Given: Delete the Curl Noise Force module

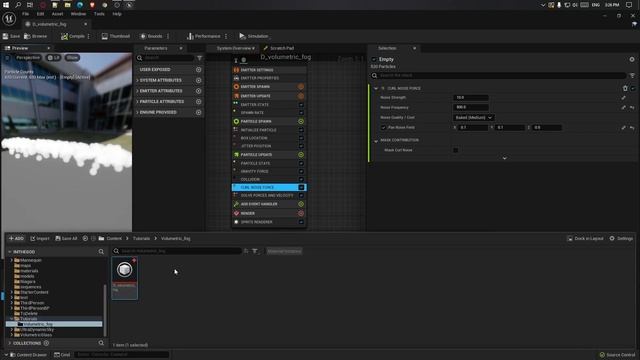Looking at the screenshot, I should click(625, 88).
